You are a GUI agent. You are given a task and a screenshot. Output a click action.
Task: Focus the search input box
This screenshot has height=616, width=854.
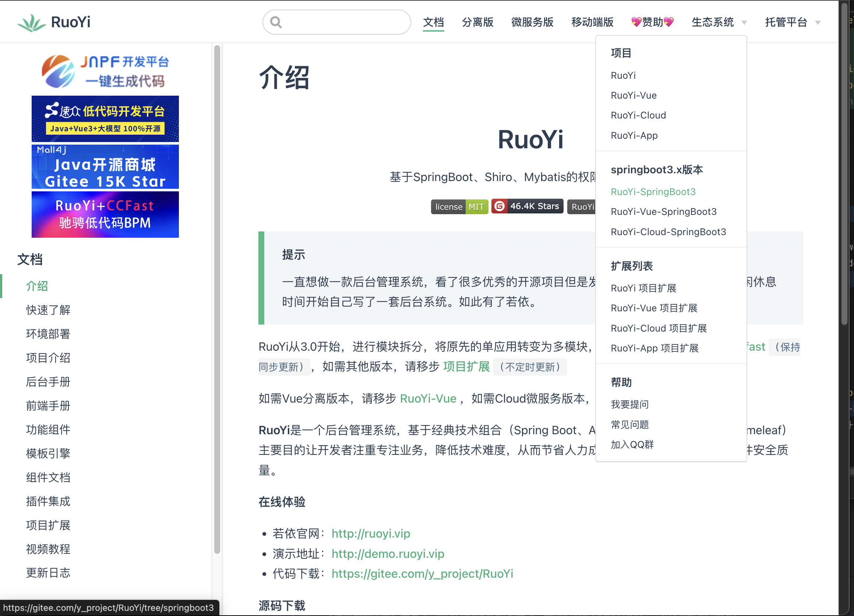point(336,22)
